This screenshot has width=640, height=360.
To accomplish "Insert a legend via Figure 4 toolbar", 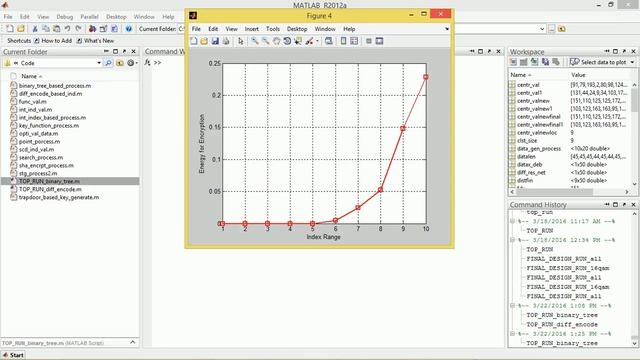I will [x=354, y=41].
